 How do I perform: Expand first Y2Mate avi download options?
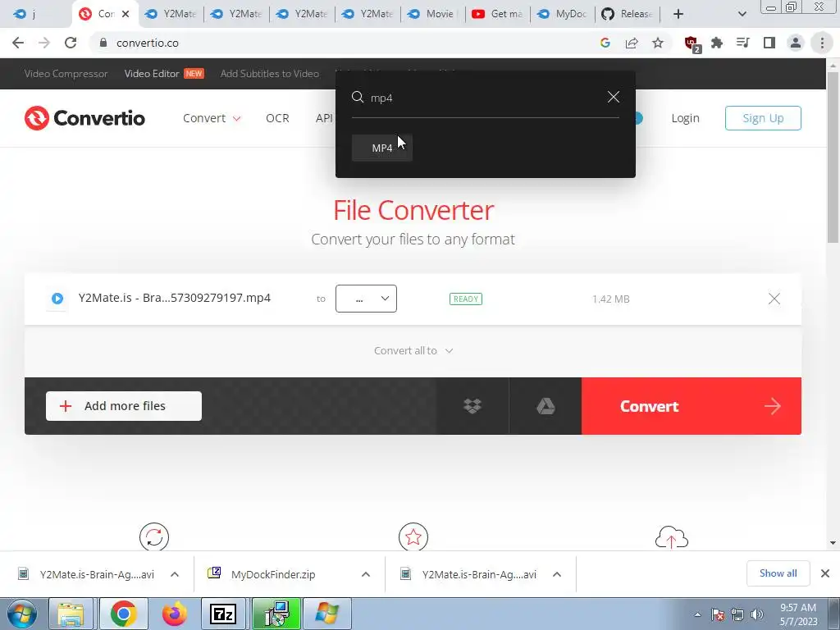(175, 574)
